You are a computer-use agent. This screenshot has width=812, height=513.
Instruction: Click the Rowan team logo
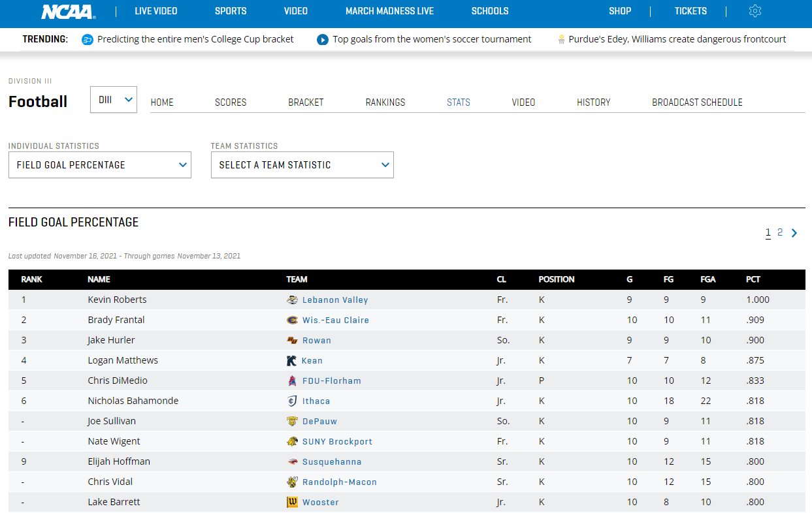pos(293,341)
